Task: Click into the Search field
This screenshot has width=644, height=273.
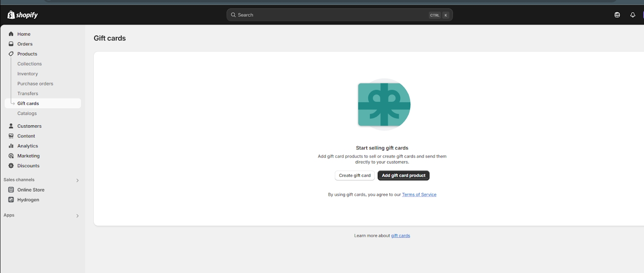Action: 331,15
